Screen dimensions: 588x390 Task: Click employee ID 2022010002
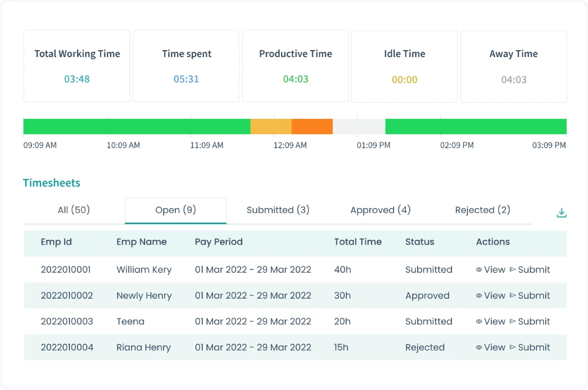pyautogui.click(x=67, y=295)
